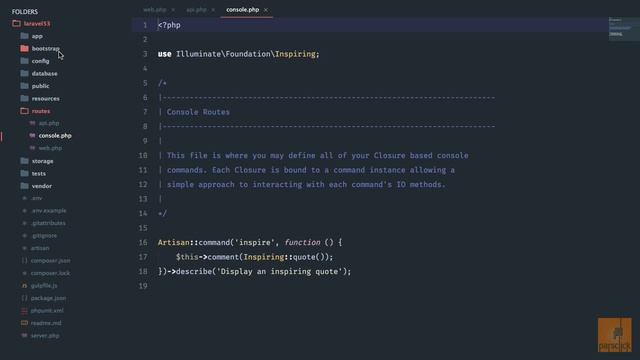Click the file icon beside composer.lock
This screenshot has height=360, width=640.
(x=24, y=273)
